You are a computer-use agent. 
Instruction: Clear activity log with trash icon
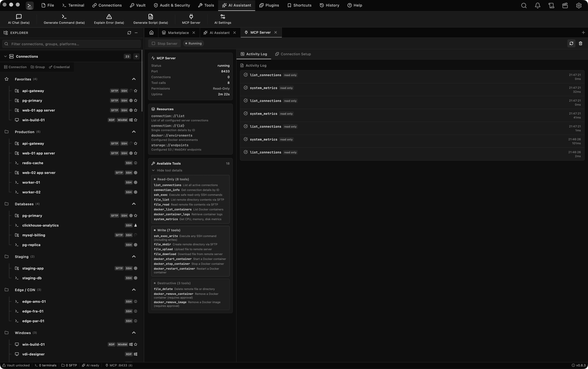[580, 43]
